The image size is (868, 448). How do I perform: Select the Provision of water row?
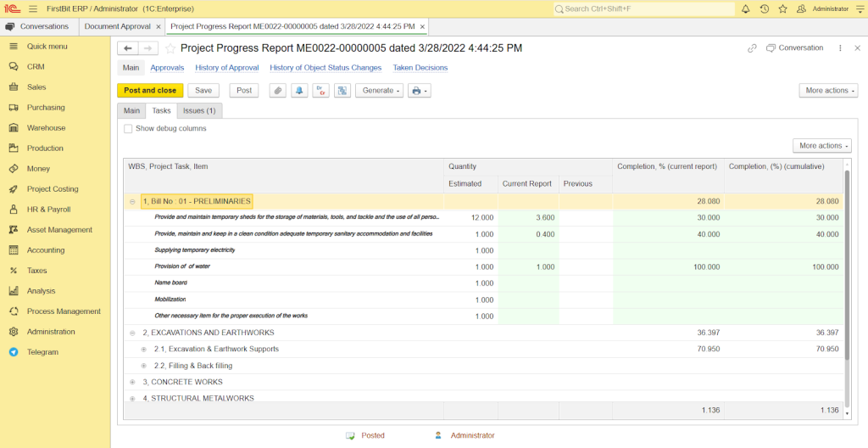484,266
